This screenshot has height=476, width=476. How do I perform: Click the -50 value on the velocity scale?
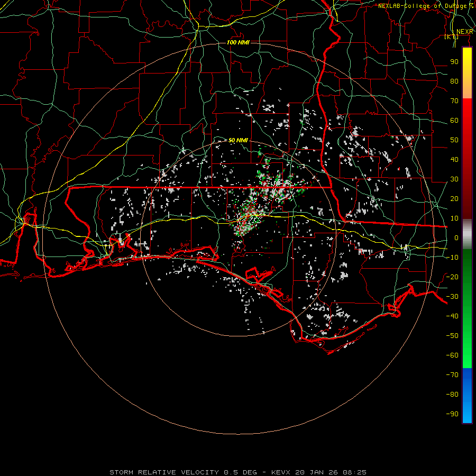tap(452, 336)
